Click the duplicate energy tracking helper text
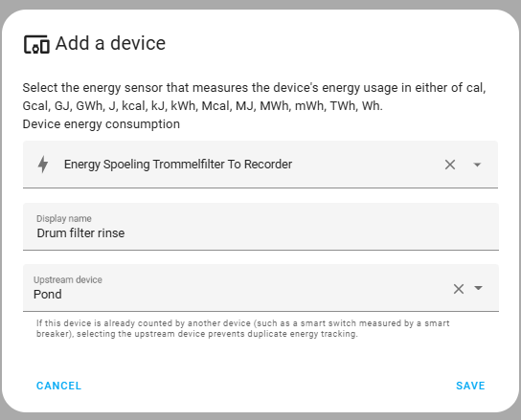 click(x=243, y=328)
